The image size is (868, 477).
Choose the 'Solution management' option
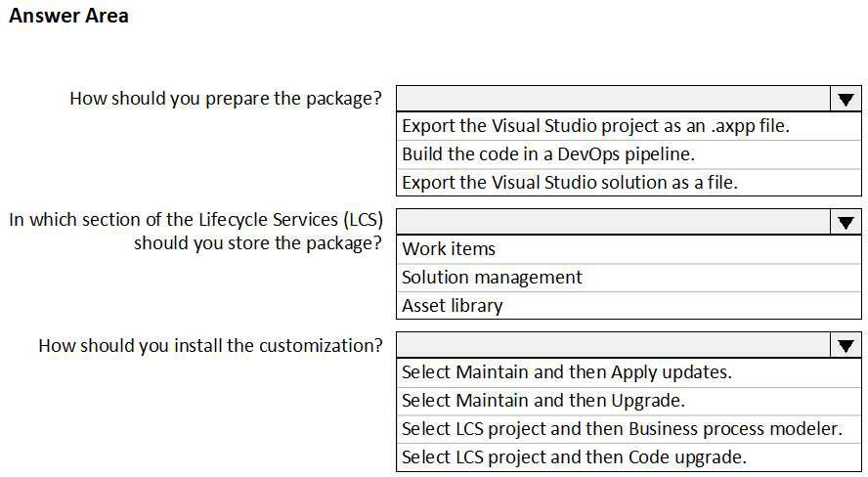coord(492,278)
